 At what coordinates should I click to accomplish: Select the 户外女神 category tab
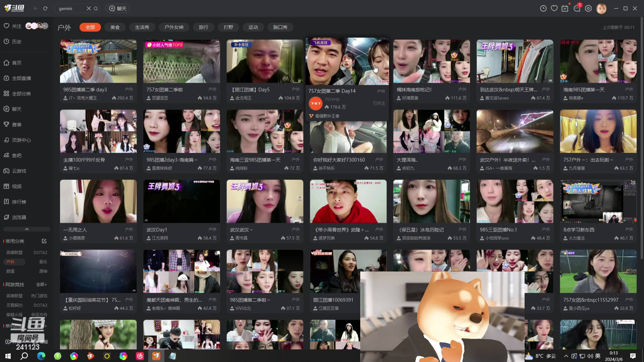point(174,27)
